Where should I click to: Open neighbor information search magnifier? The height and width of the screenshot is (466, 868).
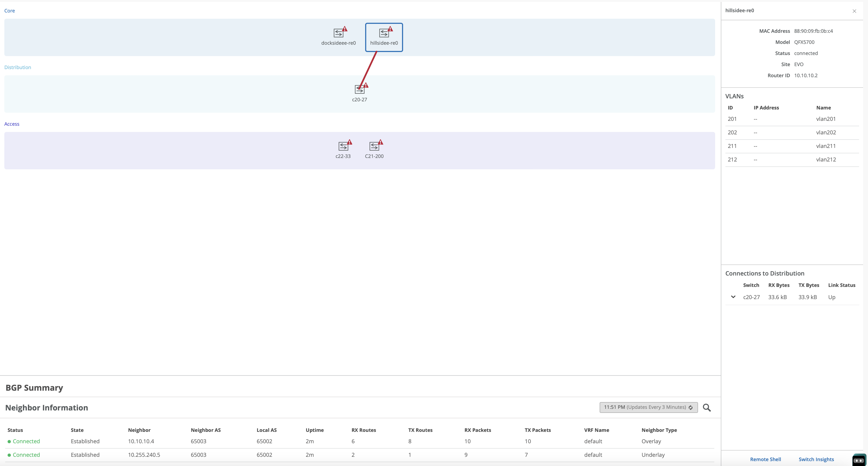tap(707, 408)
